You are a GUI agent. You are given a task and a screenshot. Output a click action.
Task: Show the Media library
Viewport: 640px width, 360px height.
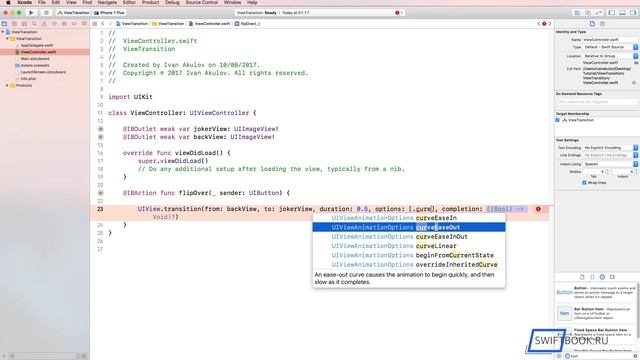(612, 277)
